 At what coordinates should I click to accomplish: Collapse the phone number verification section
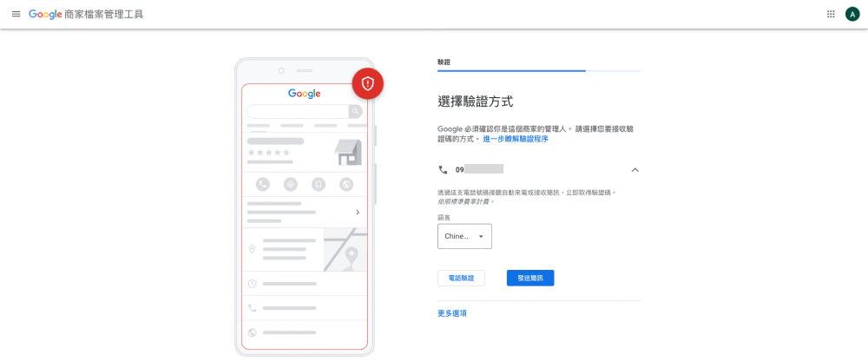click(635, 170)
